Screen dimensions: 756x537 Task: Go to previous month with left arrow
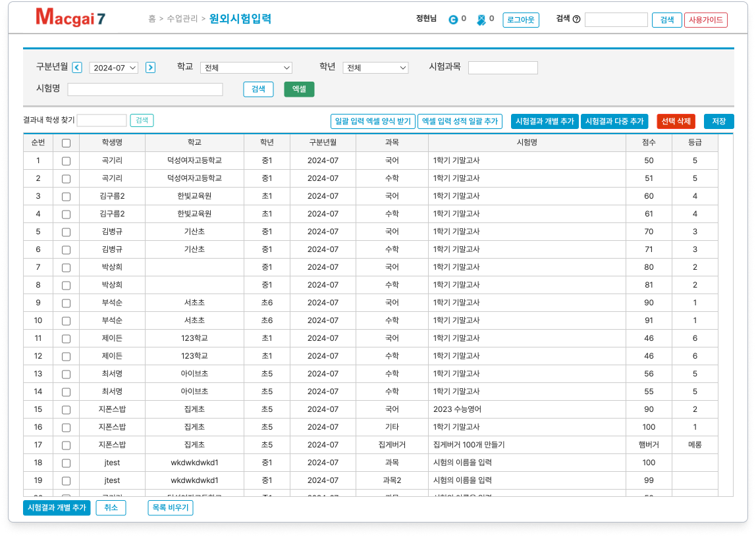tap(77, 67)
